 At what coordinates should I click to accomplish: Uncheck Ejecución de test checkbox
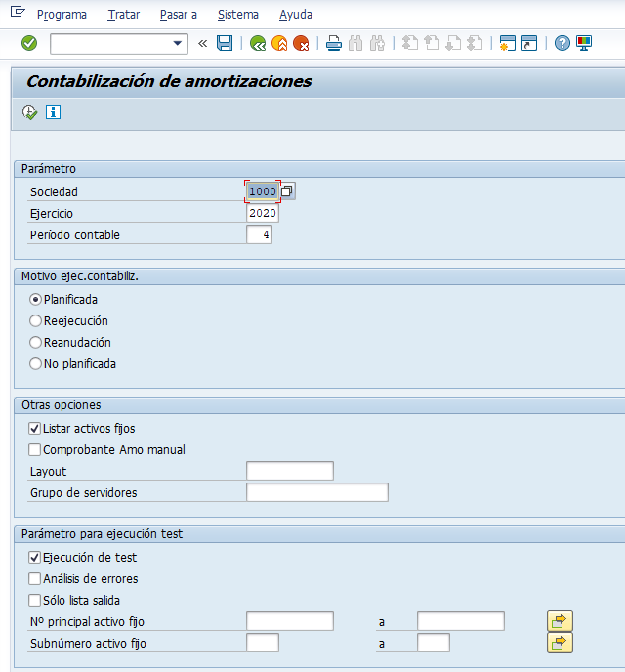pos(35,557)
